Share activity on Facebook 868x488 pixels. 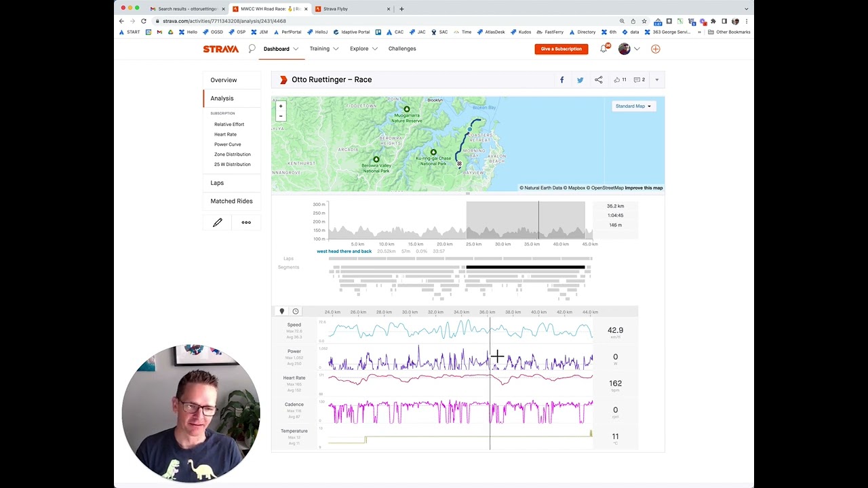pyautogui.click(x=561, y=80)
